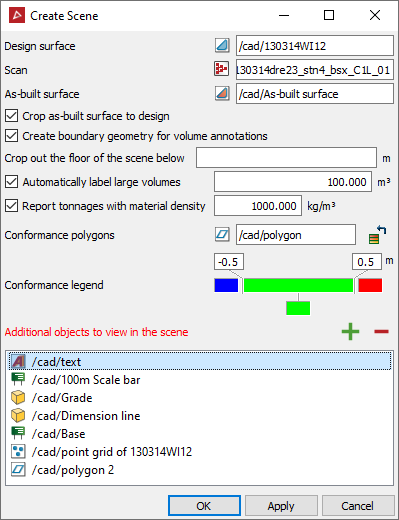
Task: Uncheck Crop as-built surface to design
Action: [12, 116]
